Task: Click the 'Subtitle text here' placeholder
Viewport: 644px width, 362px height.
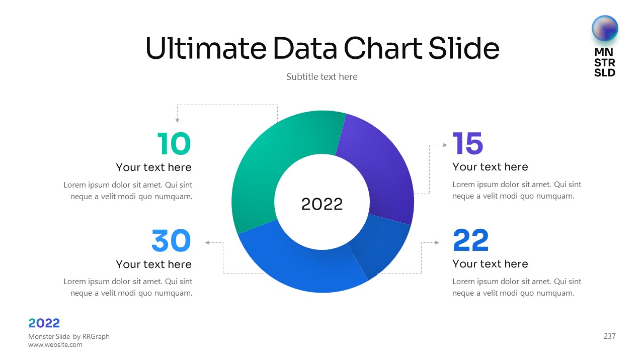Action: tap(322, 77)
